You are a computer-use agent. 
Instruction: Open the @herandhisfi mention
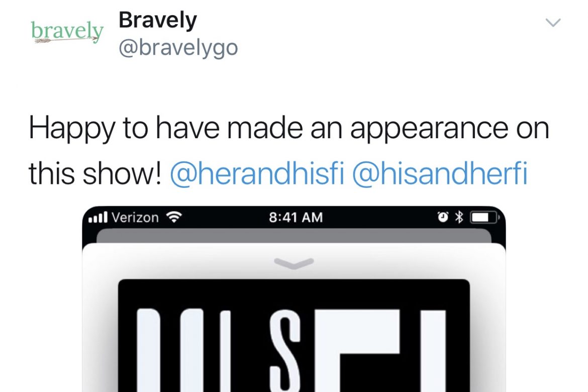pos(257,173)
